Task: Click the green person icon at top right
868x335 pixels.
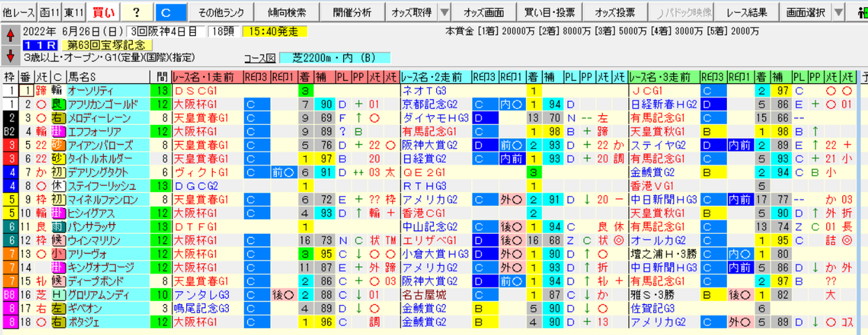Action: (x=862, y=12)
